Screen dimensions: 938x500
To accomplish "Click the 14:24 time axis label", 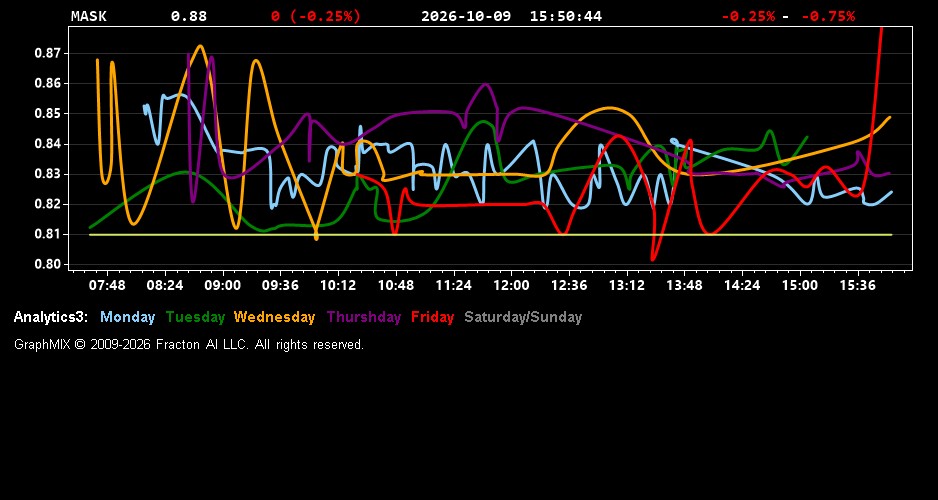I will 742,285.
